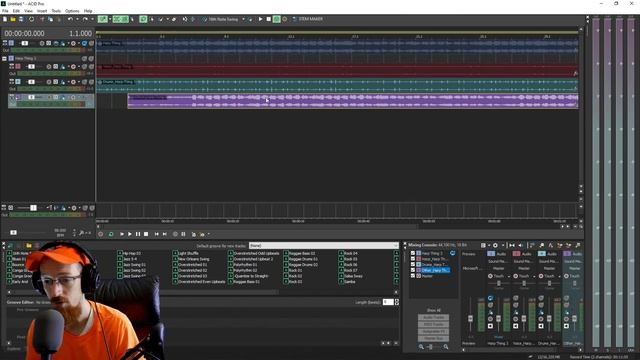Screen dimensions: 640x360
Task: Open the Insert menu
Action: pos(42,11)
